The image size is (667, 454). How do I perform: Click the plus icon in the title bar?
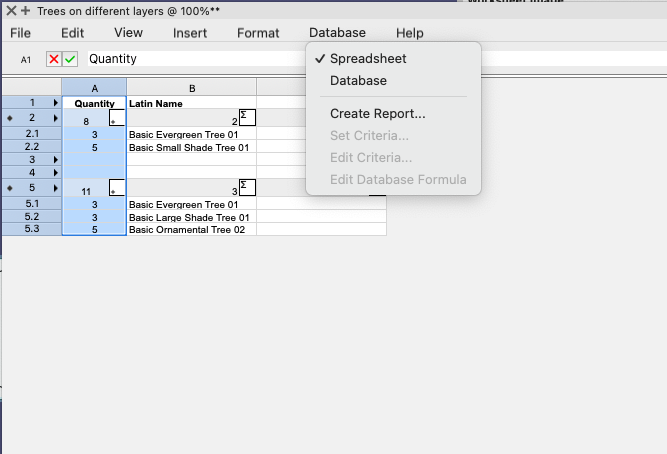[26, 9]
